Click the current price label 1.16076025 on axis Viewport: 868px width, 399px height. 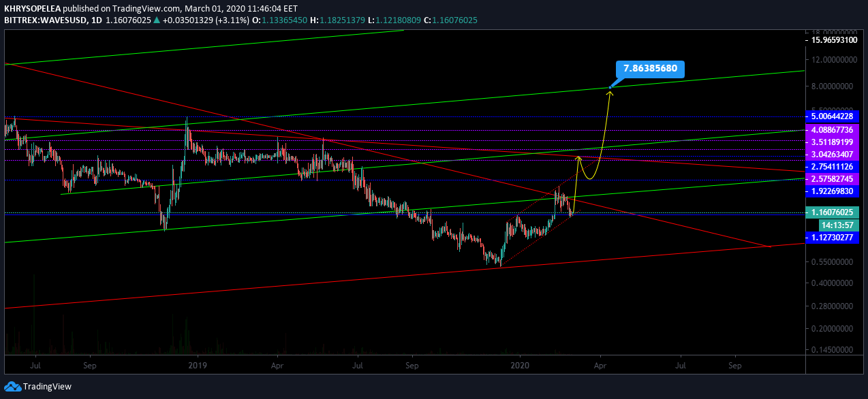coord(833,212)
